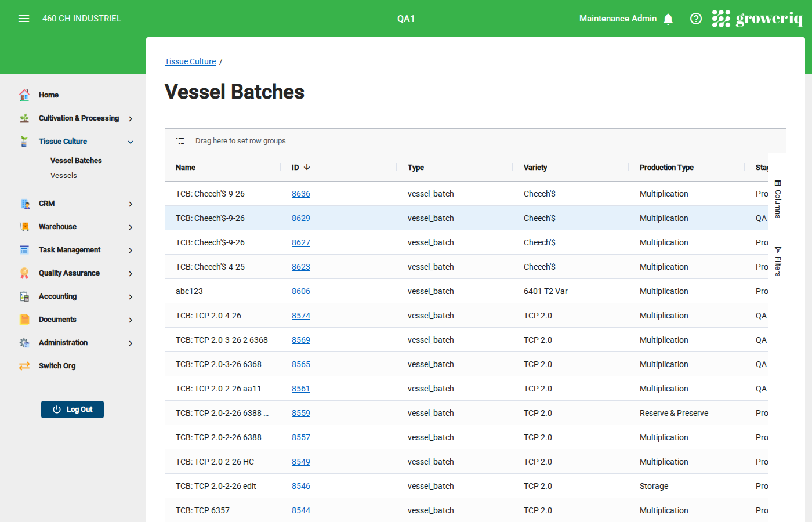
Task: Open vessel batch ID 8627
Action: pos(301,242)
